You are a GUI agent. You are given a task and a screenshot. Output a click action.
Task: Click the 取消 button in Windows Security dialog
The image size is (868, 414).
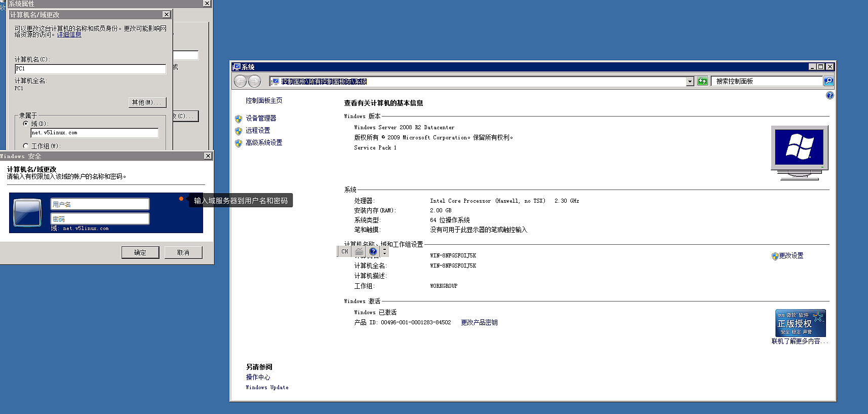click(x=183, y=252)
